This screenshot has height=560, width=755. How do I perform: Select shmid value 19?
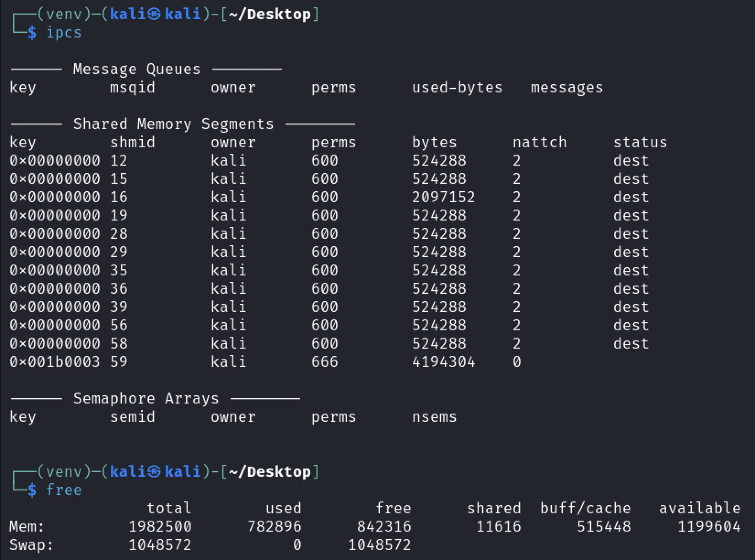pyautogui.click(x=119, y=215)
